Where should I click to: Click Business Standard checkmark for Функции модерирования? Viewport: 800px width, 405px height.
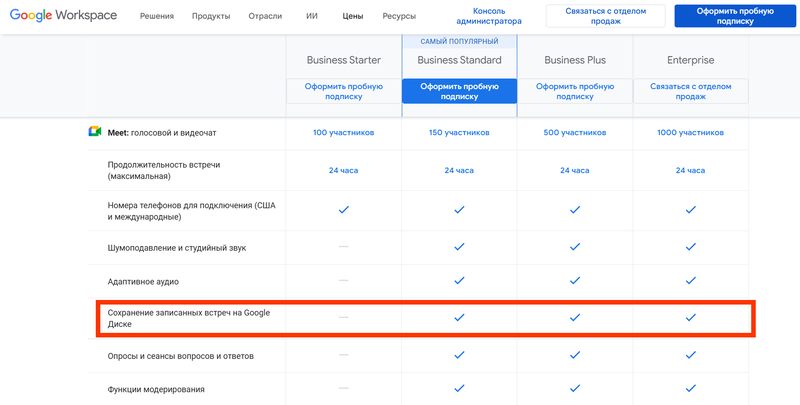(459, 388)
